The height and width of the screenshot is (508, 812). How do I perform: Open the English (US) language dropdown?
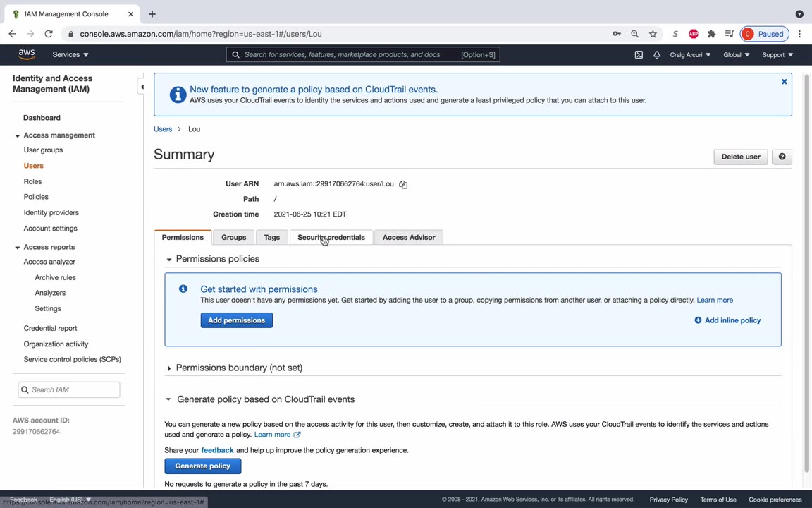pyautogui.click(x=70, y=500)
